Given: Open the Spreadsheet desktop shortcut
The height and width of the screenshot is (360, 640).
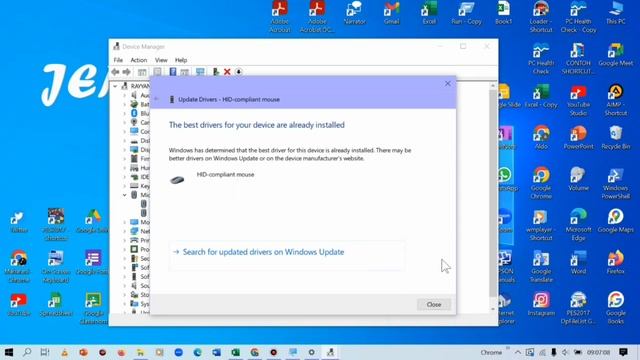Looking at the screenshot, I should point(56,305).
